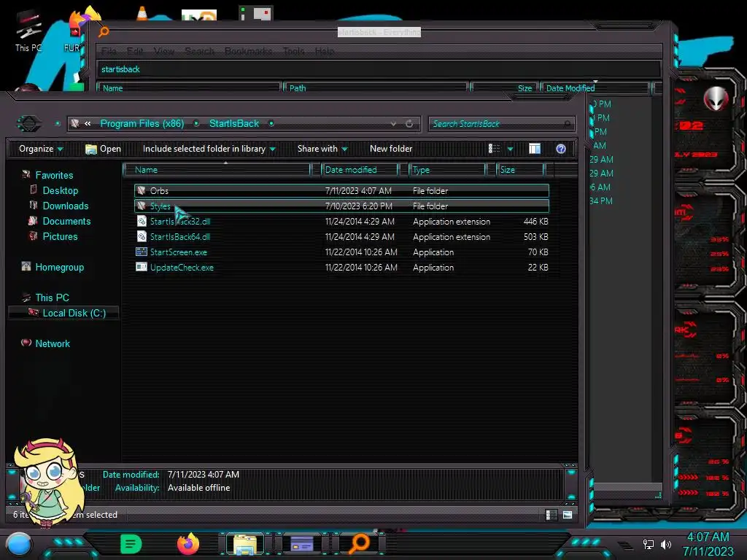Click Everything search box with startisback
747x560 pixels.
(x=379, y=69)
